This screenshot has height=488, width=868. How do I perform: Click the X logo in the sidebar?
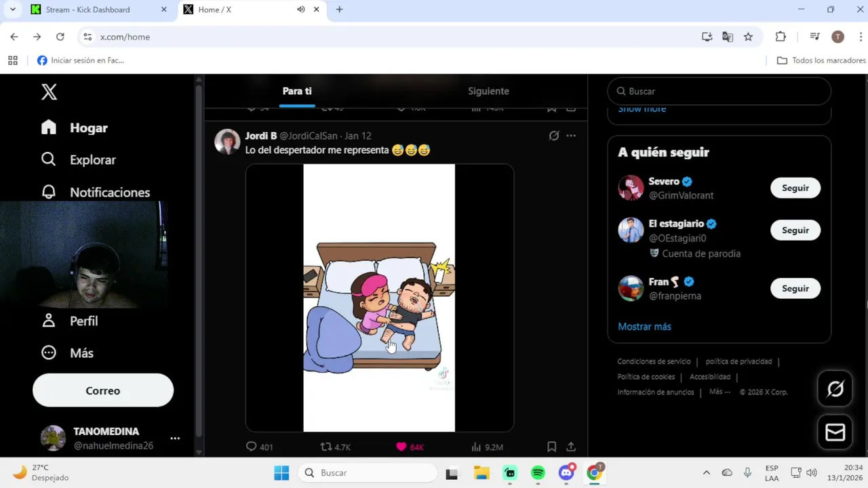pos(49,91)
